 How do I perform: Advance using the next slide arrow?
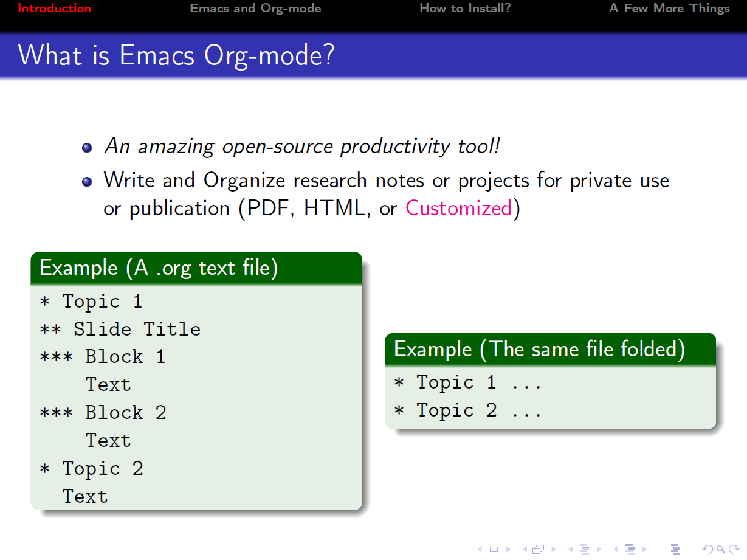(x=508, y=550)
